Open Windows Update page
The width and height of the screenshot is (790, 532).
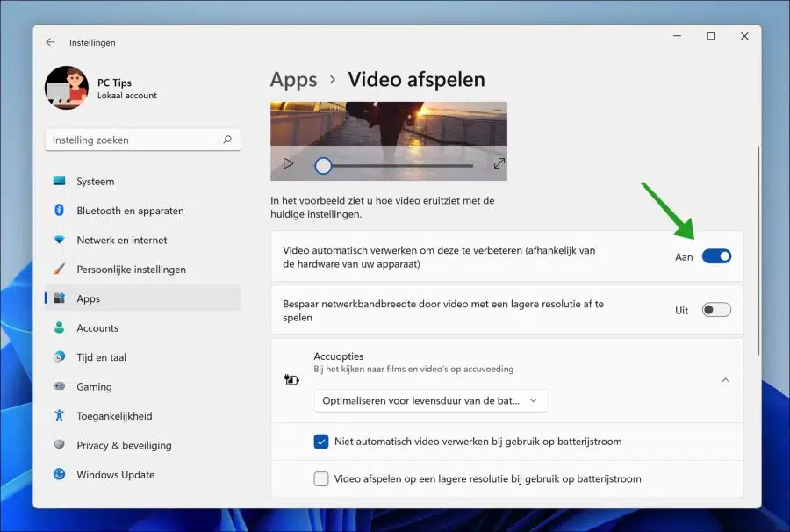point(142,475)
